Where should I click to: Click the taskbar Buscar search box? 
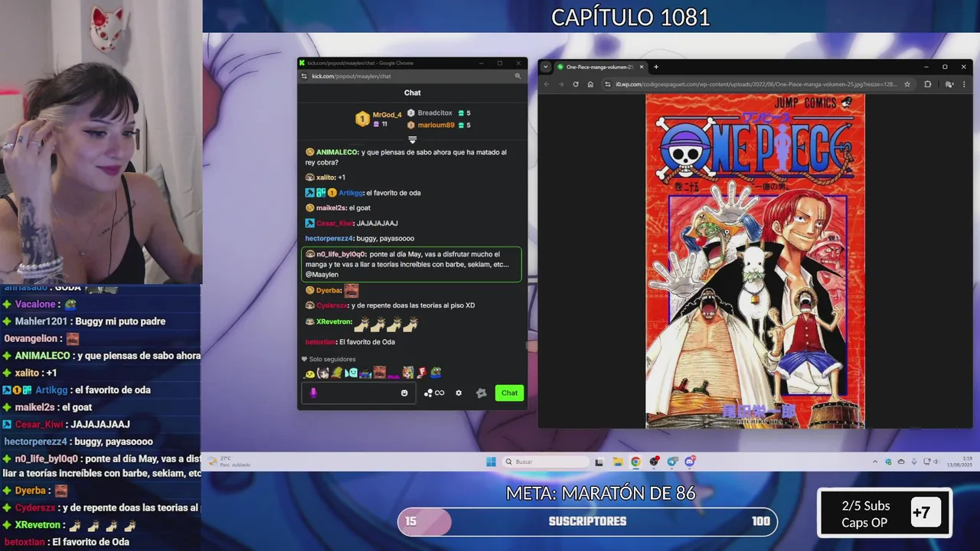coord(545,461)
